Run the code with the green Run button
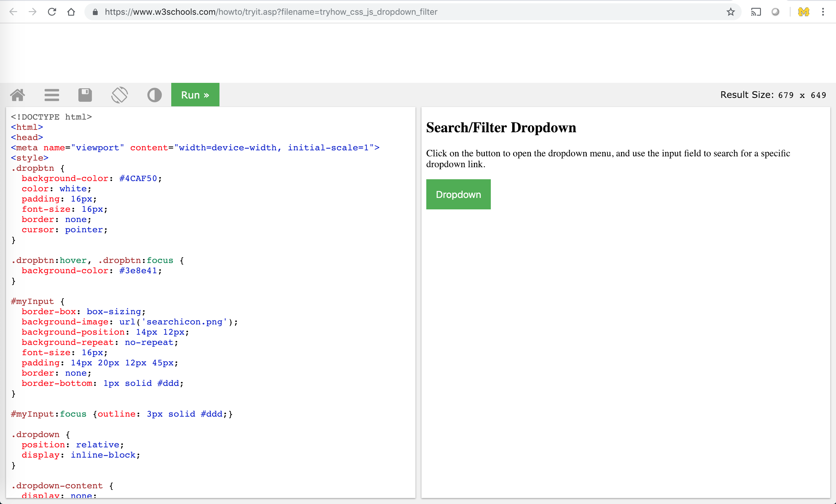Image resolution: width=836 pixels, height=504 pixels. pos(195,95)
